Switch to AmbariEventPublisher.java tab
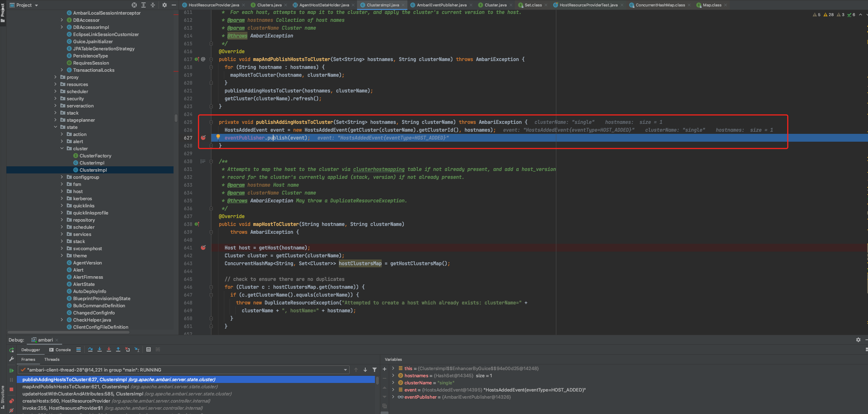 pos(441,5)
